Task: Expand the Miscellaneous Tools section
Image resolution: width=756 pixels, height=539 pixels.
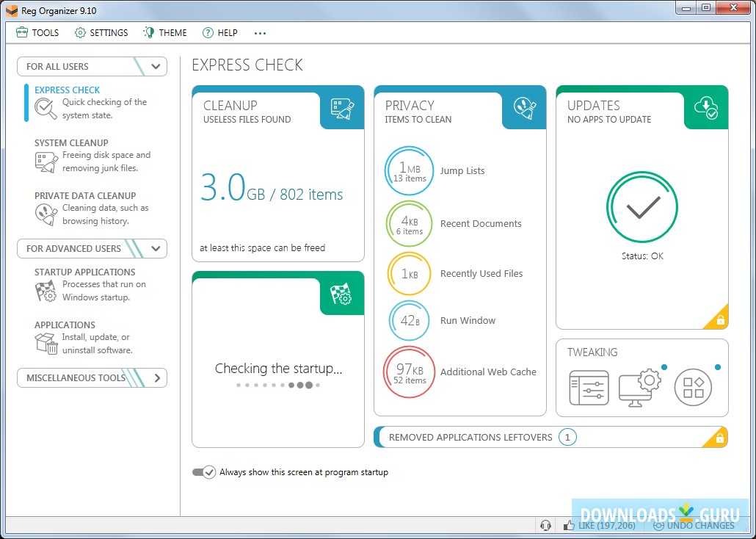Action: pos(157,378)
